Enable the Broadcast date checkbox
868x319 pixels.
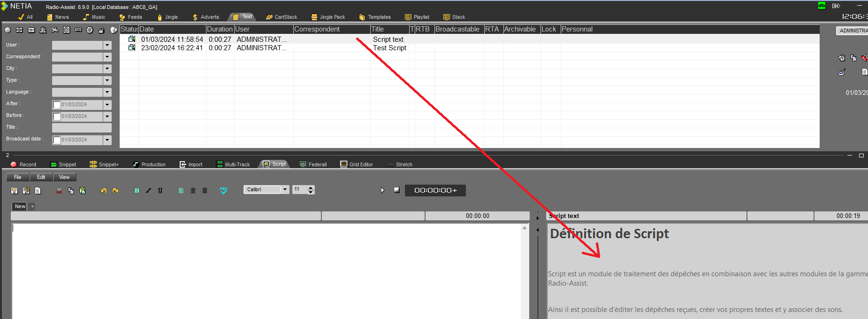(x=57, y=140)
